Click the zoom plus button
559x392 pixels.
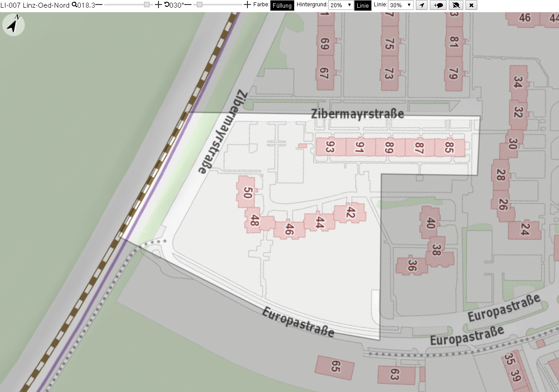pyautogui.click(x=158, y=5)
